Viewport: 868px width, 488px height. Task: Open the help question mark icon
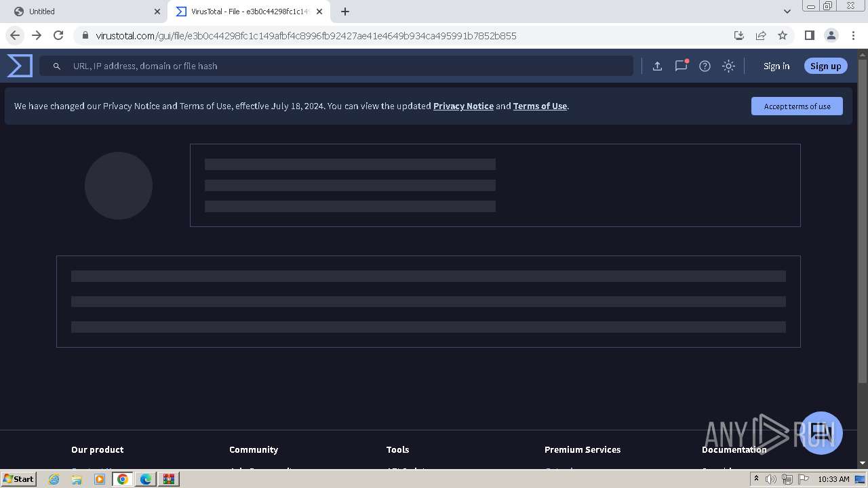click(x=705, y=66)
